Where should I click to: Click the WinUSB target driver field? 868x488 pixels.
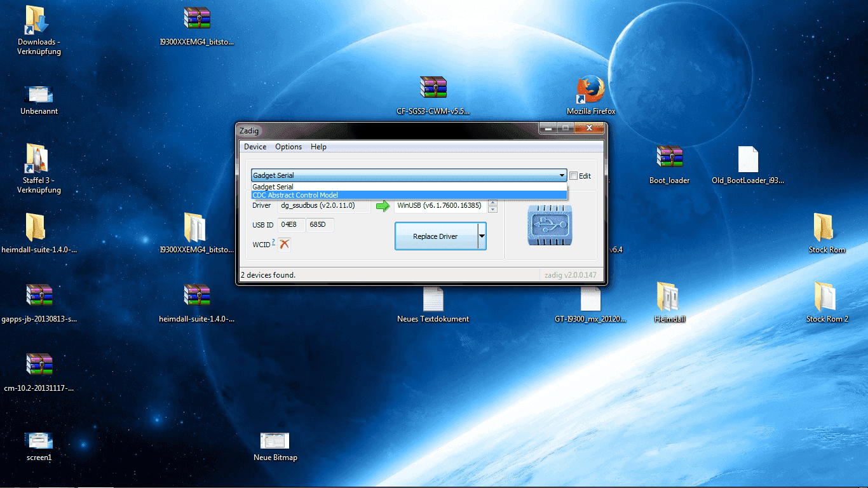coord(440,206)
